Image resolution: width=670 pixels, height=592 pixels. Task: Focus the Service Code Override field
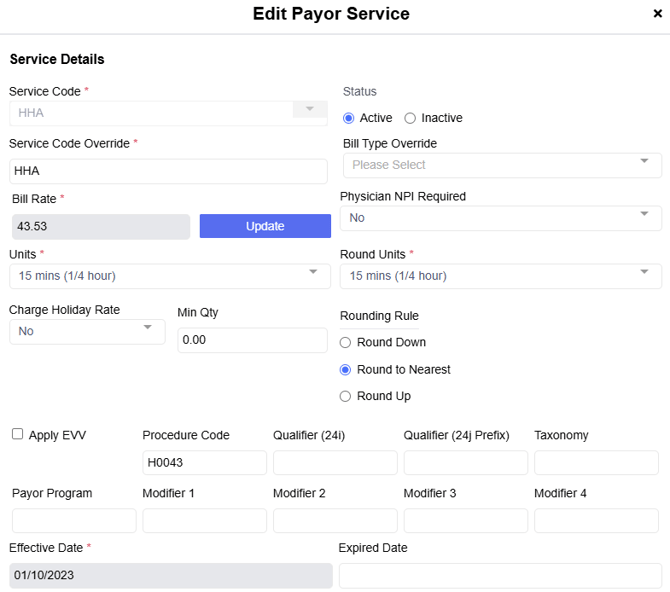168,171
